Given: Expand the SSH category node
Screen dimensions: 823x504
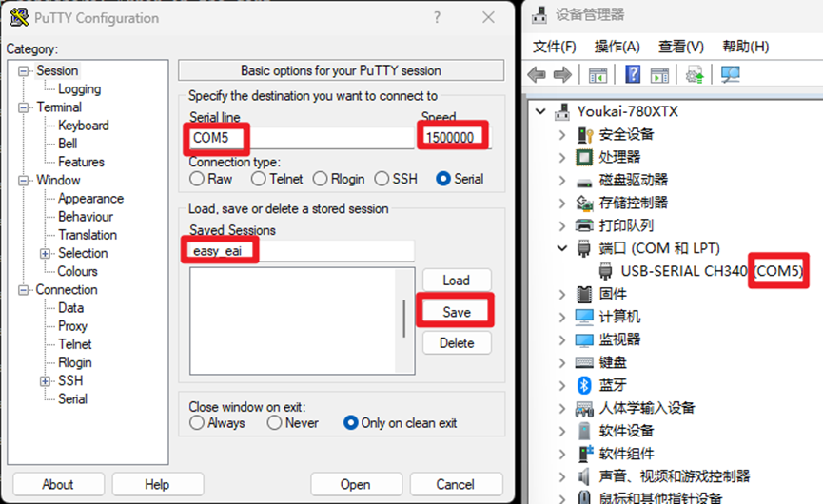Looking at the screenshot, I should click(x=45, y=381).
